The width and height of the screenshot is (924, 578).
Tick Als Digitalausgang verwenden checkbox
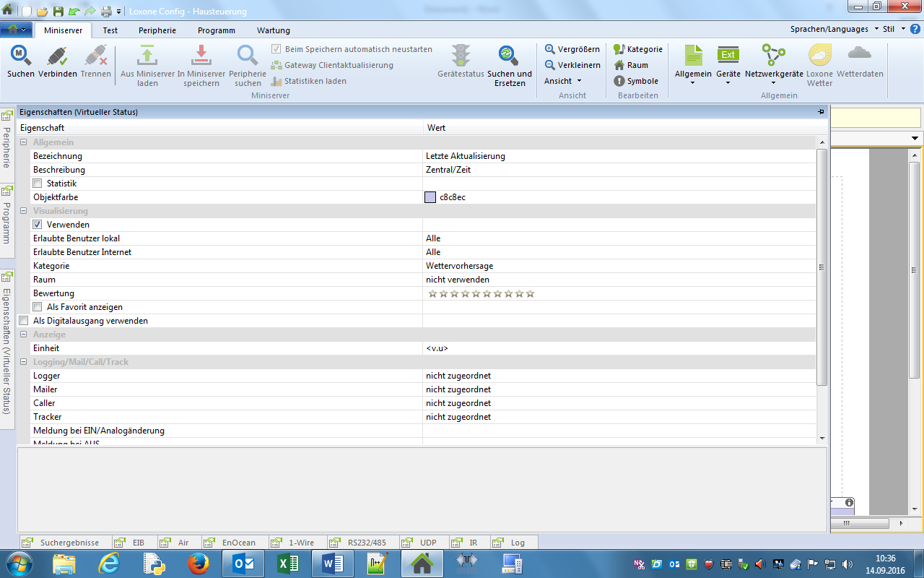click(x=24, y=321)
